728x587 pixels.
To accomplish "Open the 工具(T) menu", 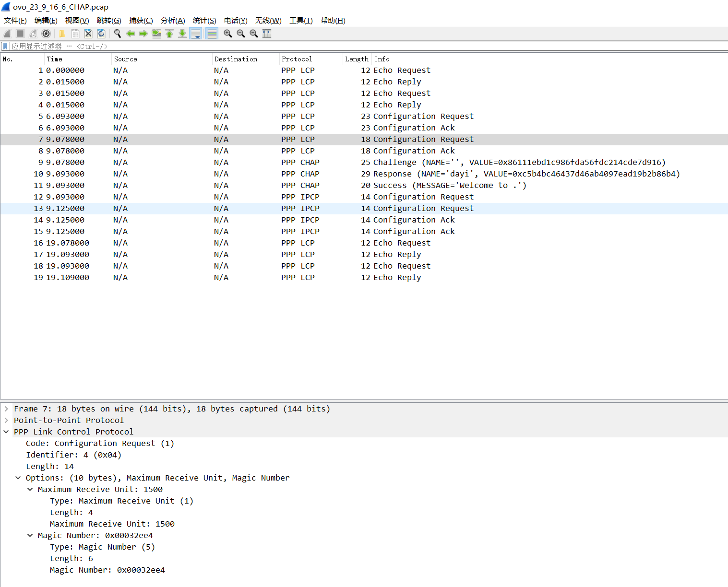I will (301, 21).
